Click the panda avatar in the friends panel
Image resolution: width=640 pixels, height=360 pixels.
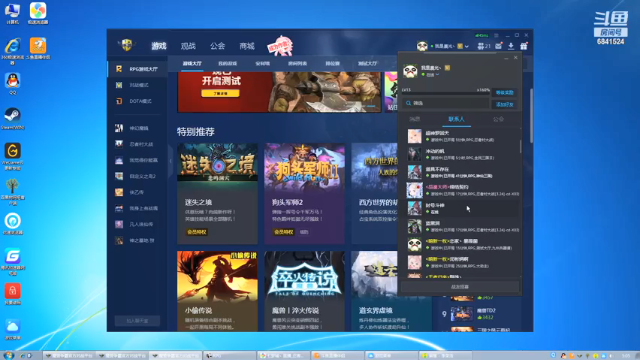click(x=410, y=71)
